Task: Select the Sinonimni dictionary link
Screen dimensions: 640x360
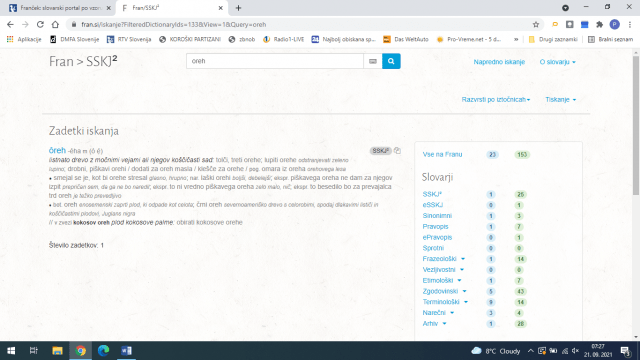Action: 437,216
